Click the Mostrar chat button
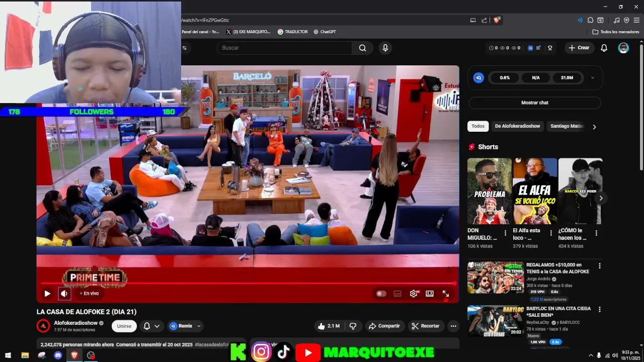The width and height of the screenshot is (644, 362). (535, 103)
